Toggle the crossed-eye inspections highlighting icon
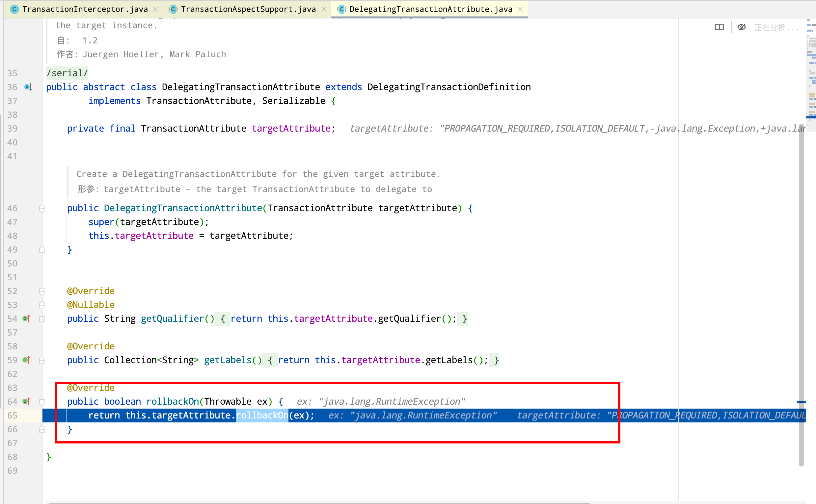Image resolution: width=816 pixels, height=504 pixels. coord(741,27)
